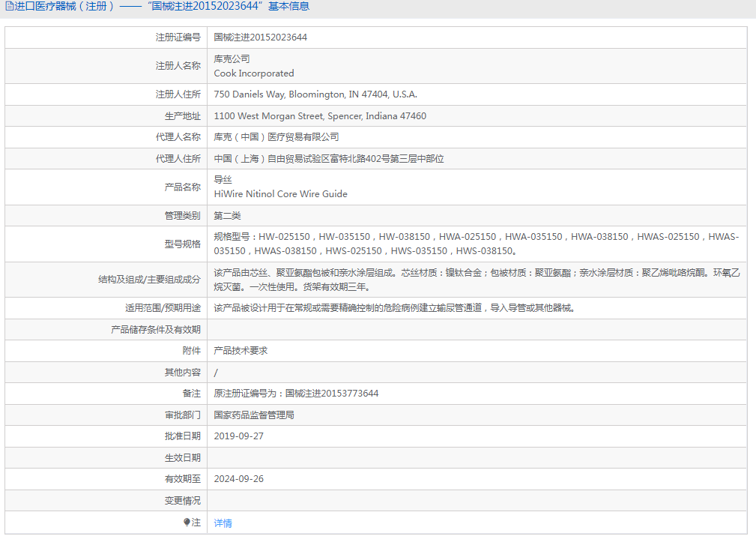Select the registrant name 库克公司
Image resolution: width=756 pixels, height=542 pixels.
click(232, 58)
